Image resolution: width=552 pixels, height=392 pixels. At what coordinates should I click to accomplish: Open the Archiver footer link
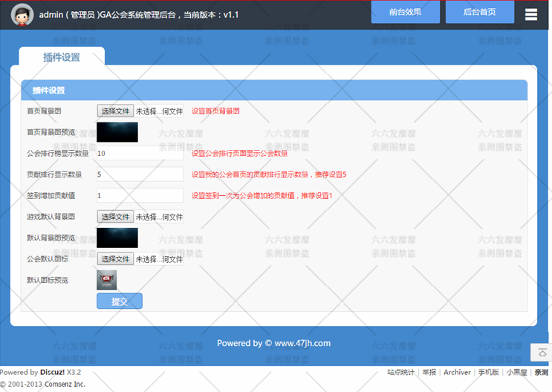pyautogui.click(x=457, y=372)
